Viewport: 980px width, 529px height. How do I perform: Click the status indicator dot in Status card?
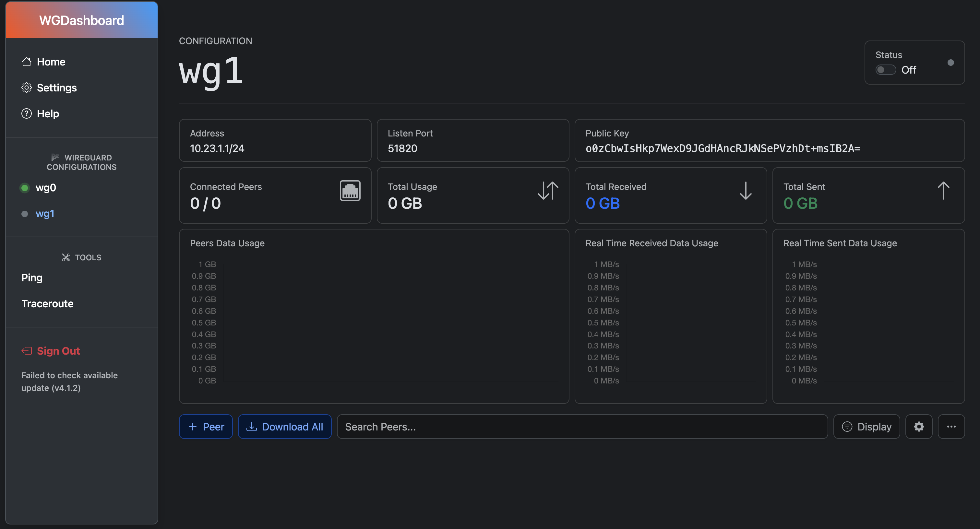click(951, 62)
